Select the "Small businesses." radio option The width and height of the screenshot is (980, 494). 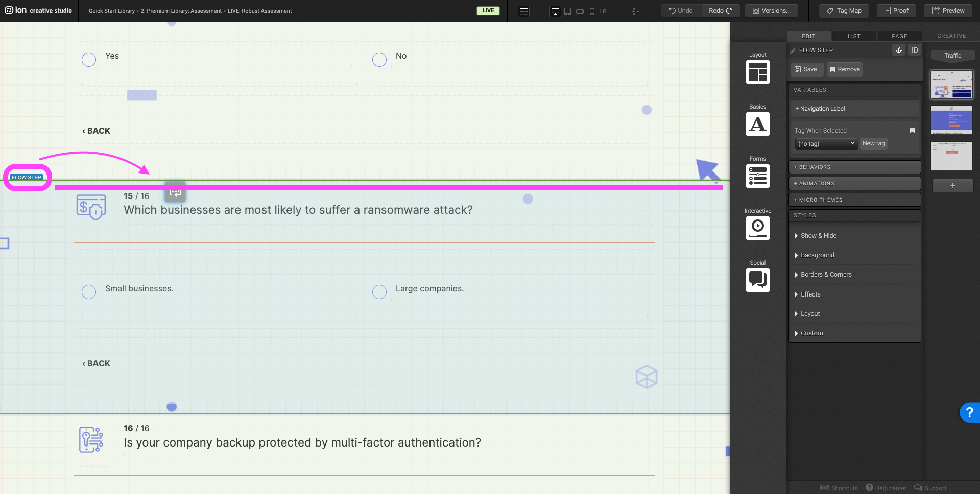(x=89, y=292)
